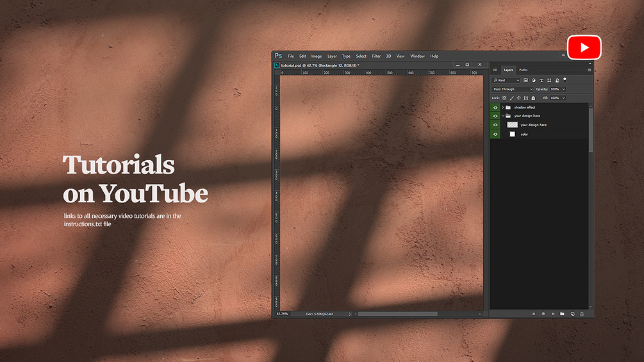Click the trash delete icon at panel bottom

pos(582,314)
